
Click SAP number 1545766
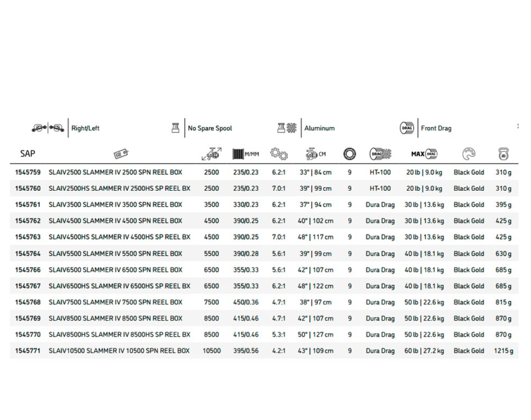point(28,270)
